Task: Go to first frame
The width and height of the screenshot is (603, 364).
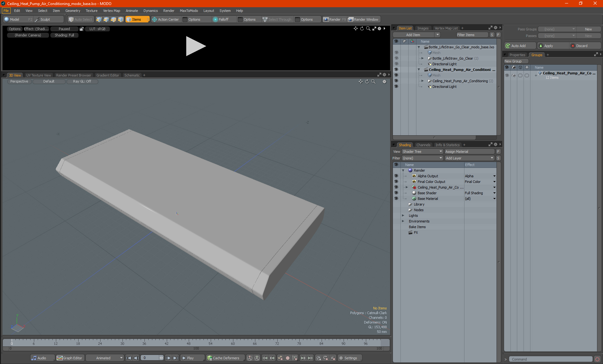Action: pyautogui.click(x=128, y=358)
